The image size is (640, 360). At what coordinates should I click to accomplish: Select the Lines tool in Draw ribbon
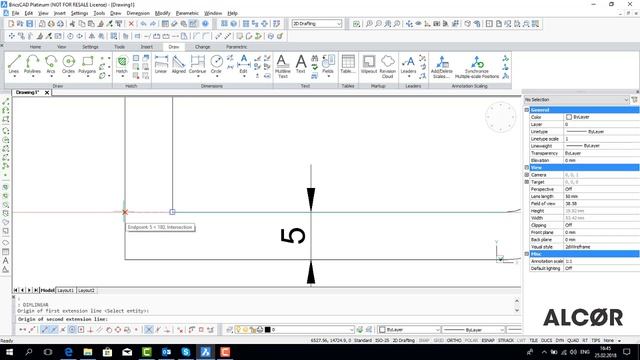(14, 64)
